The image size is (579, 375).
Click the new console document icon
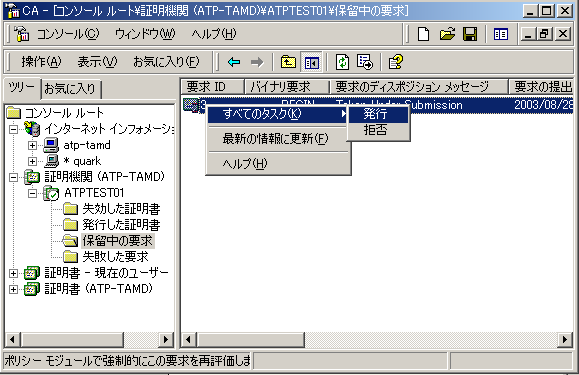(x=423, y=34)
